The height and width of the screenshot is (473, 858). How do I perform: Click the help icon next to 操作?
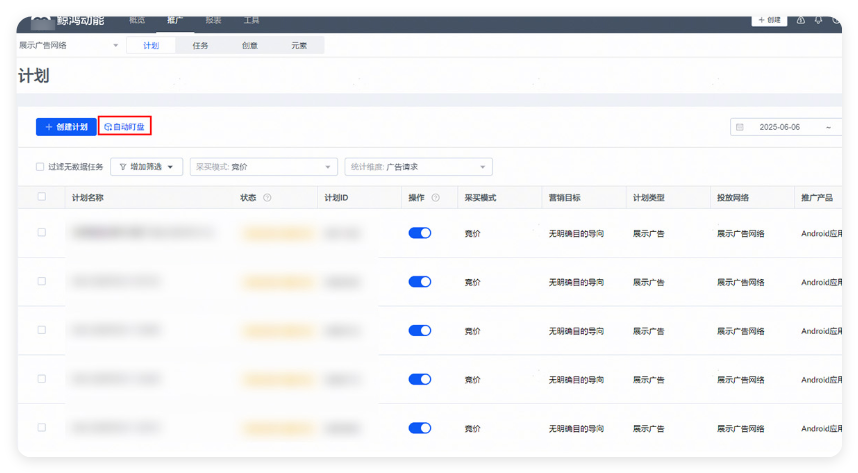click(x=436, y=198)
